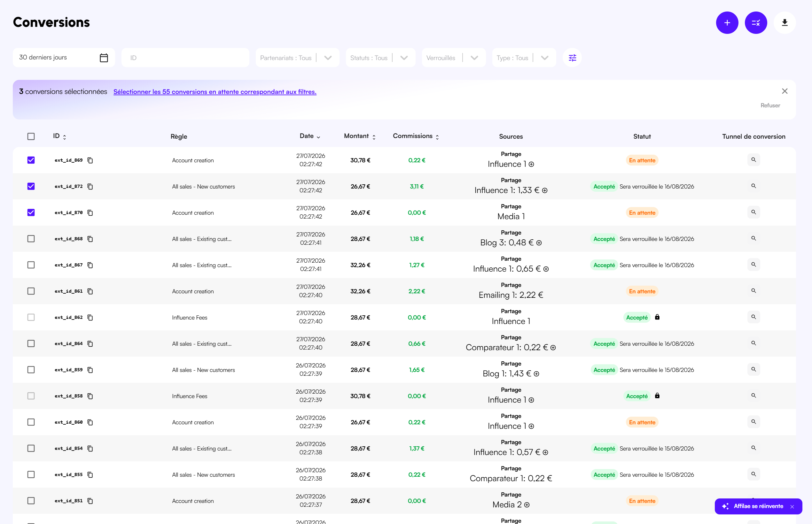812x524 pixels.
Task: View conversion tunnel for ext_id_870
Action: pos(753,212)
